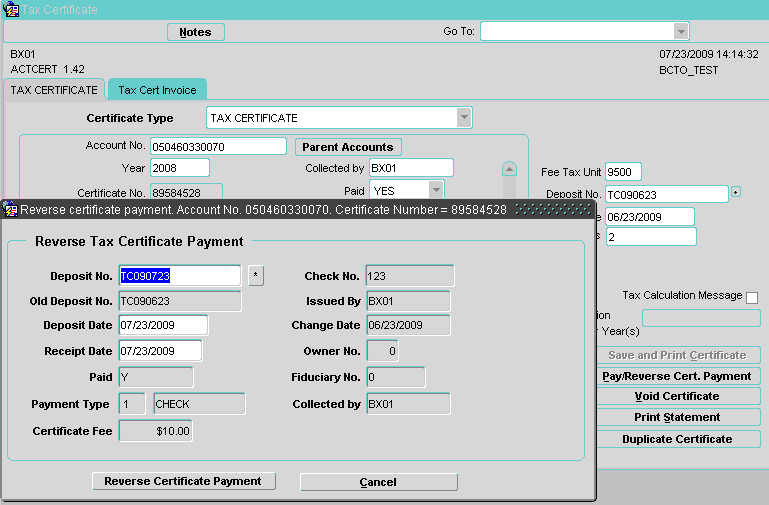The width and height of the screenshot is (769, 505).
Task: Click the Tax Certificate window title icon
Action: (x=10, y=9)
